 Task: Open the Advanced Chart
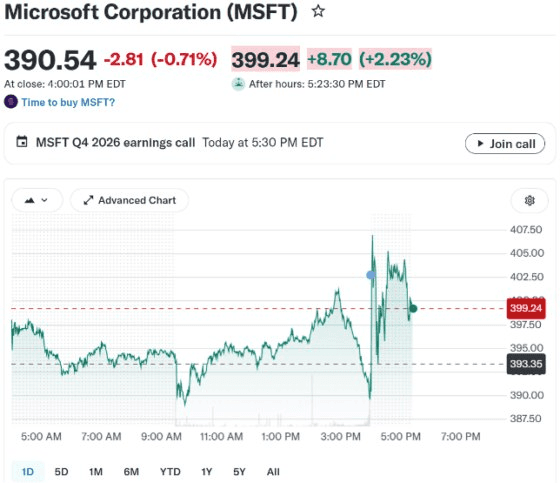click(x=129, y=200)
